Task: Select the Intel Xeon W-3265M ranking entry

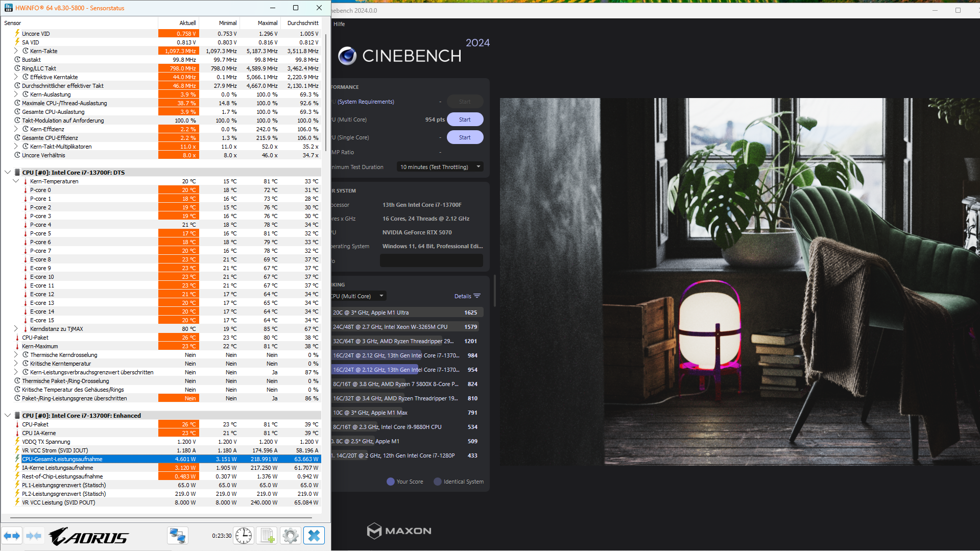Action: point(407,327)
